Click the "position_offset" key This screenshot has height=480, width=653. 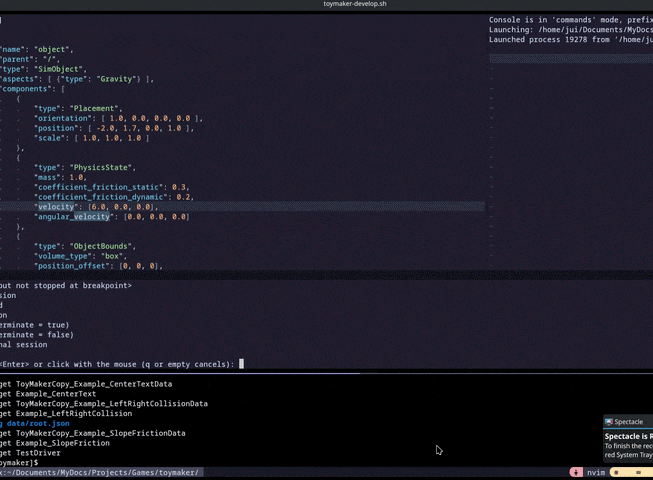72,266
